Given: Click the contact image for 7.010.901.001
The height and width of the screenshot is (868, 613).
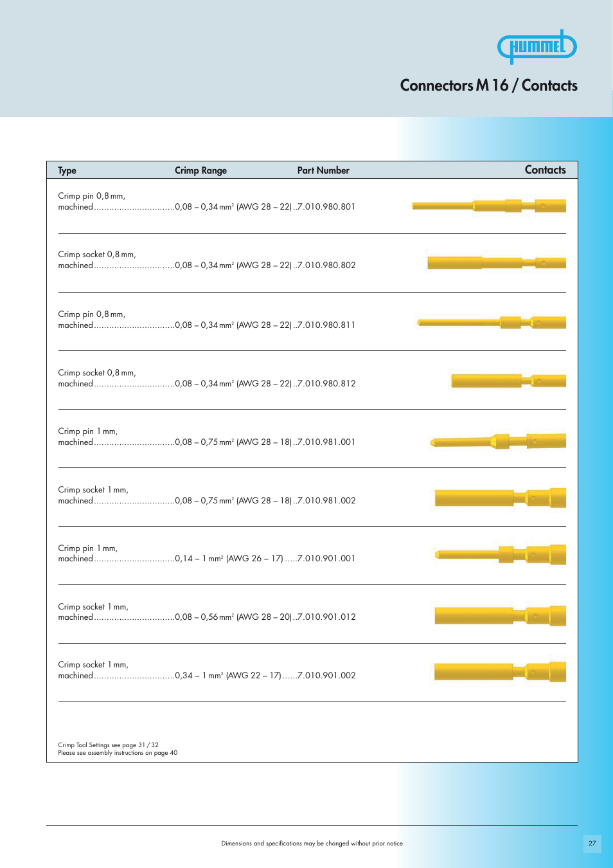Looking at the screenshot, I should click(x=501, y=554).
